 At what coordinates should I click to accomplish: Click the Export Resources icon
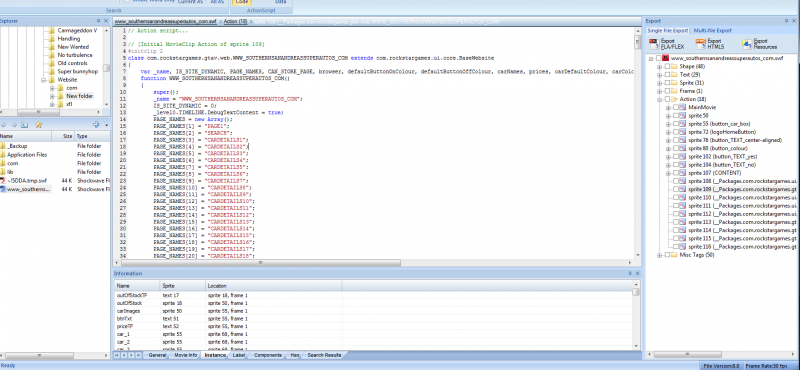746,43
